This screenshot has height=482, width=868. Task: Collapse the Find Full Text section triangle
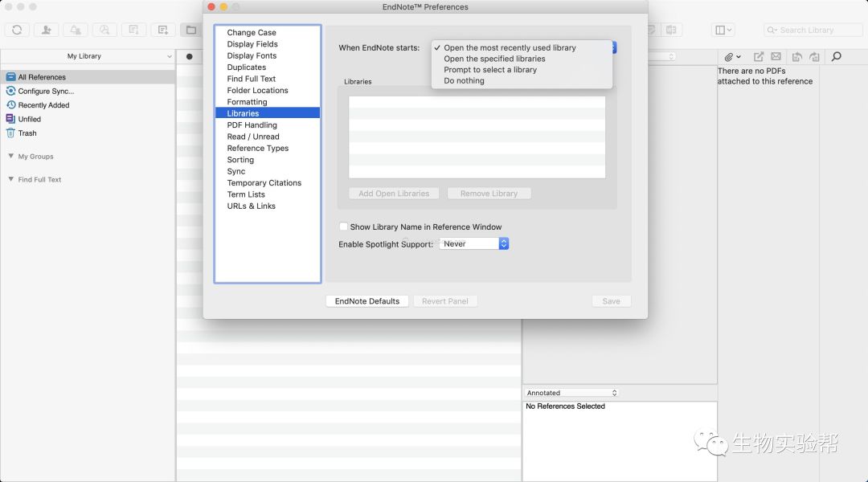pyautogui.click(x=10, y=179)
